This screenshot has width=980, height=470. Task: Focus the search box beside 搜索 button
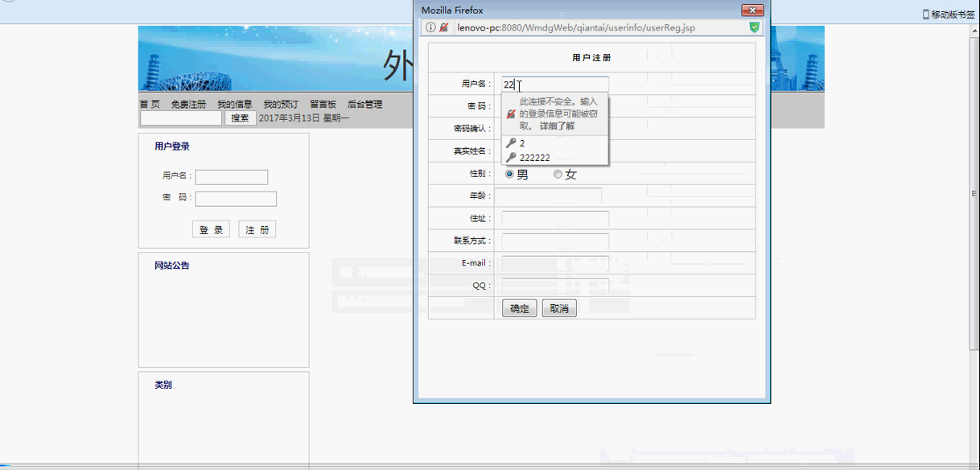181,117
